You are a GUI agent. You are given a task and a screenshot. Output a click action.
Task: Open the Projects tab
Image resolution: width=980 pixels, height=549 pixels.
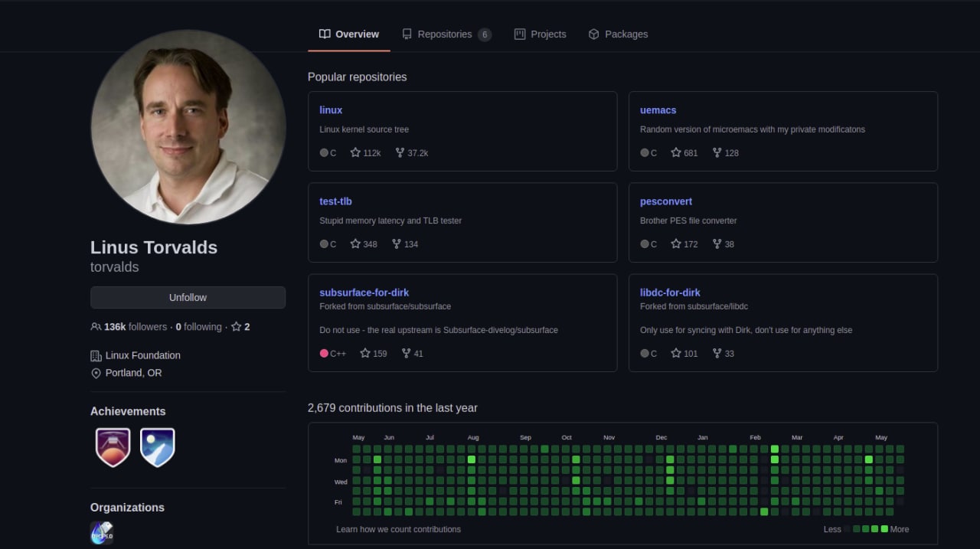tap(541, 34)
